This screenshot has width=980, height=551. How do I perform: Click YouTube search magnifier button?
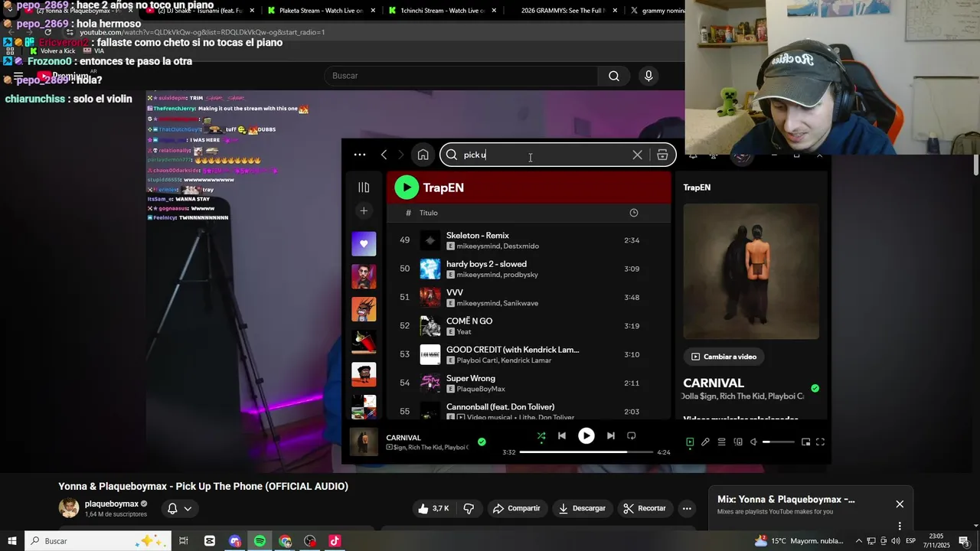[x=614, y=76]
